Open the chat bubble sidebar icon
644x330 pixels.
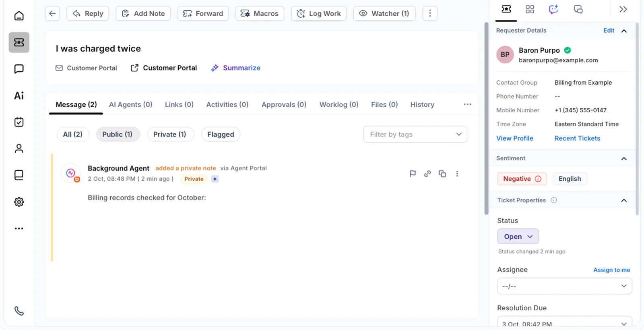[19, 69]
